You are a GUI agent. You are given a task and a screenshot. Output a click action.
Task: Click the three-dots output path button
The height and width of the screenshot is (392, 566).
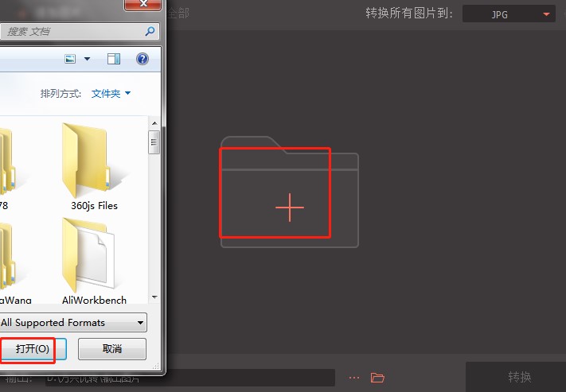(354, 378)
